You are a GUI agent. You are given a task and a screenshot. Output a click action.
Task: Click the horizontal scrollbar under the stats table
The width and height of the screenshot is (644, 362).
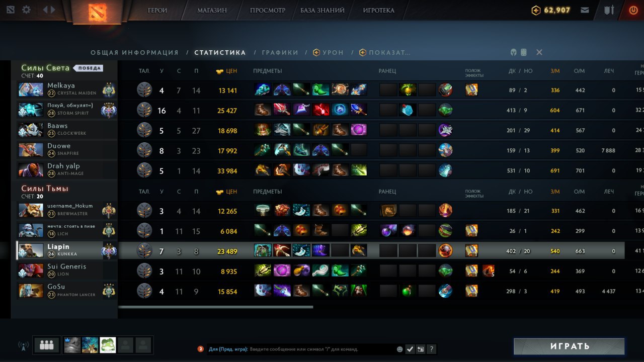point(216,307)
